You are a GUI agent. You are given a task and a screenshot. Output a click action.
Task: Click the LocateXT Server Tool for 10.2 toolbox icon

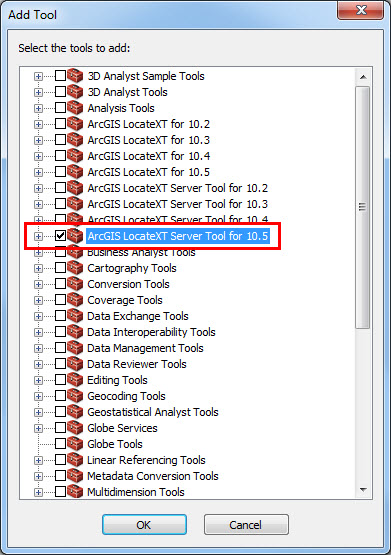[75, 188]
